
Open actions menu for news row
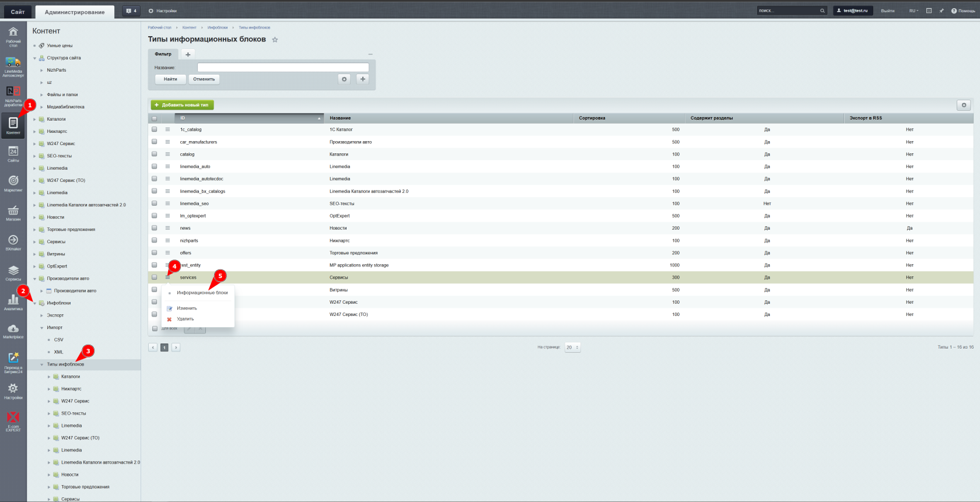point(167,228)
